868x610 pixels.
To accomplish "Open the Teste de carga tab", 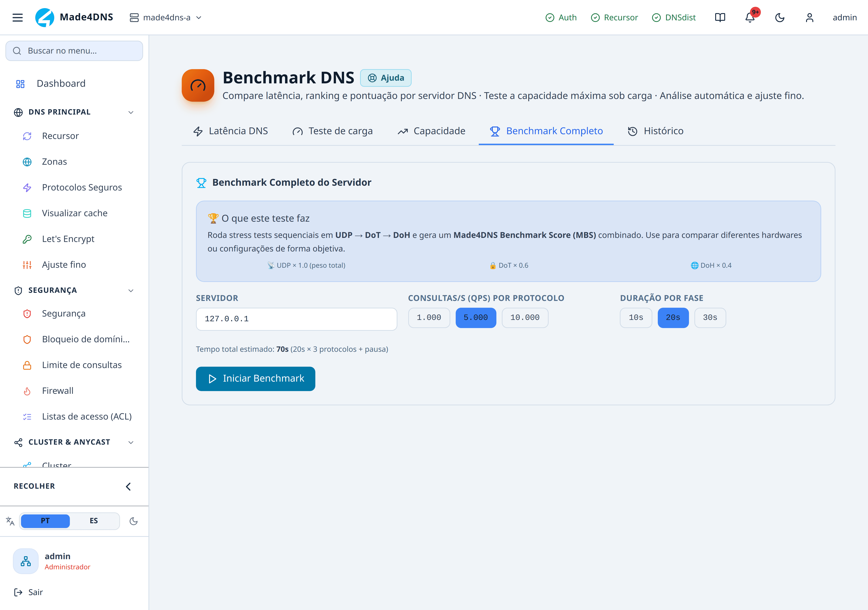I will [333, 131].
